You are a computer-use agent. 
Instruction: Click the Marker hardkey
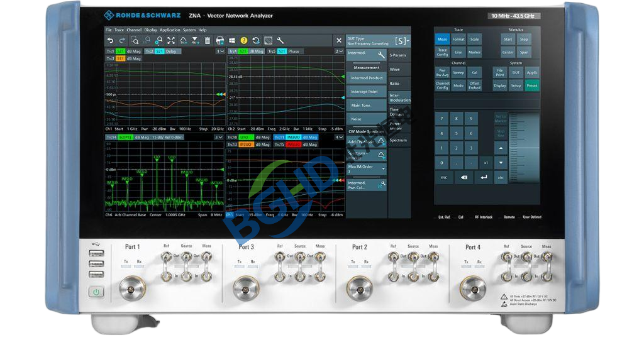coord(475,52)
